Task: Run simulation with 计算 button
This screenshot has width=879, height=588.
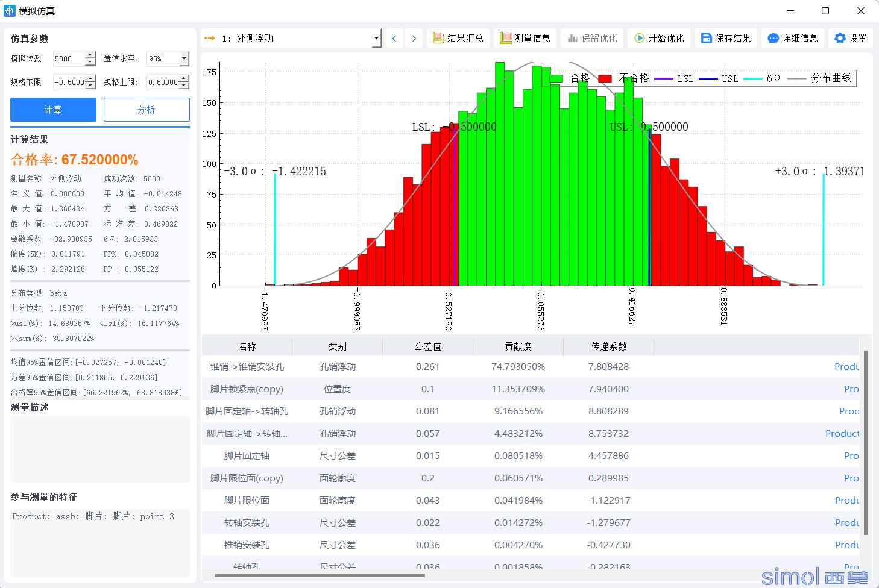Action: tap(53, 110)
